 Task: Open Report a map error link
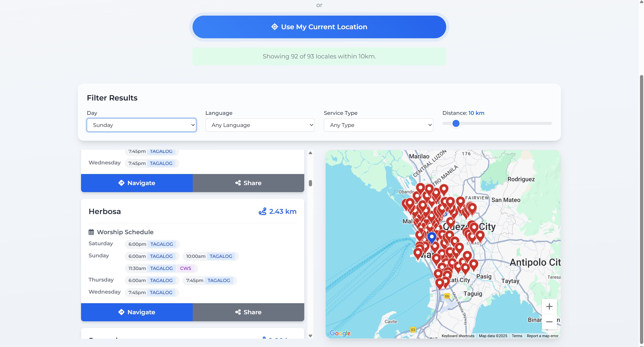(542, 336)
